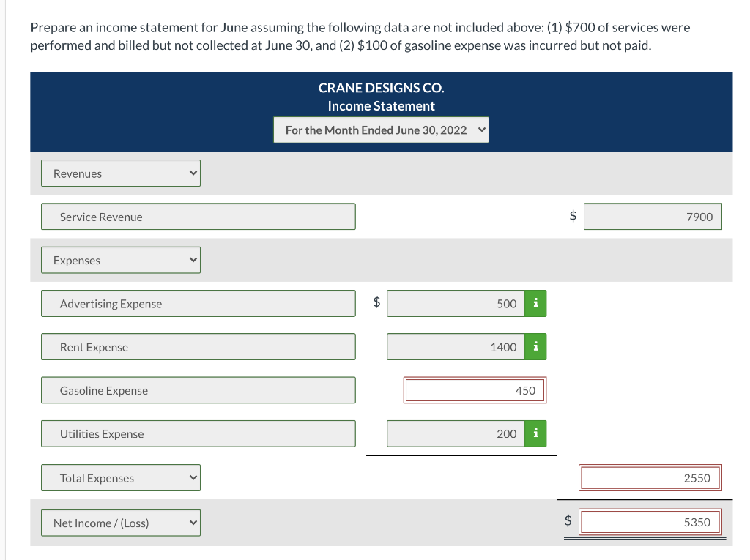Click the Net Income 5350 amount field
The image size is (750, 560).
click(650, 522)
